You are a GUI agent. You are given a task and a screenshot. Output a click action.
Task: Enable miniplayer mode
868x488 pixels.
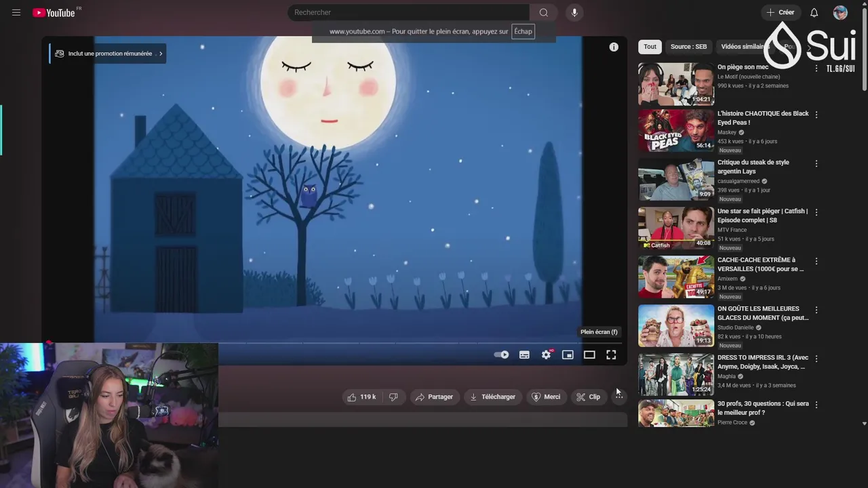(x=568, y=354)
